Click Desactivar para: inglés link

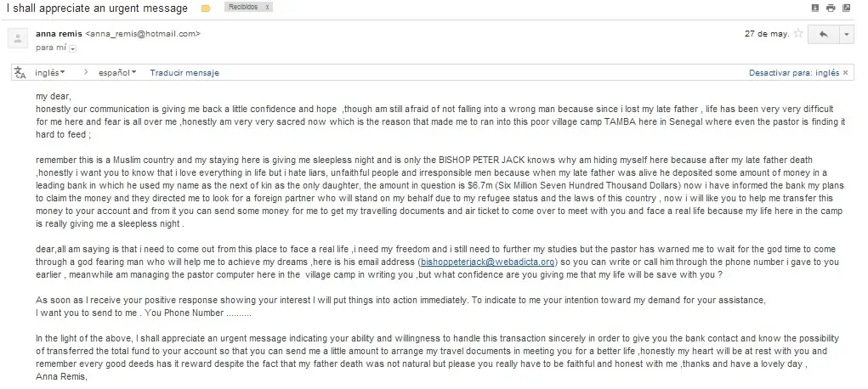(794, 72)
